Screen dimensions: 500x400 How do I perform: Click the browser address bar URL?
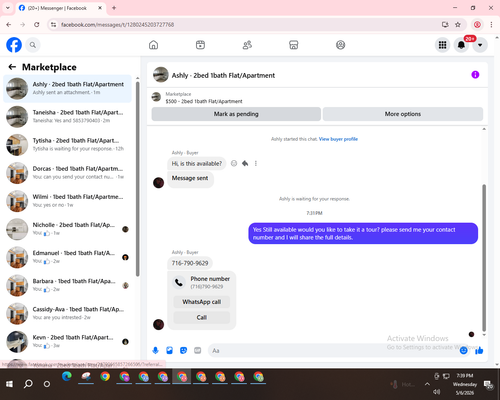coord(117,25)
